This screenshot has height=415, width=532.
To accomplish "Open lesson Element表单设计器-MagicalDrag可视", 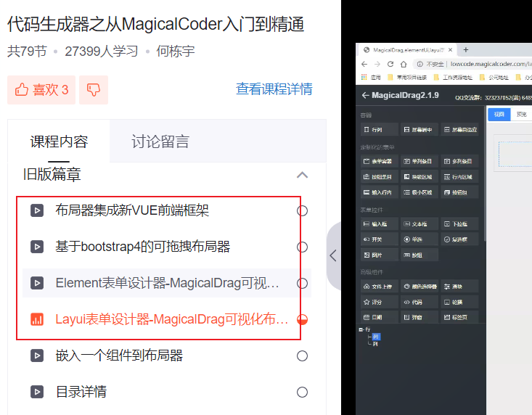I will pos(167,283).
